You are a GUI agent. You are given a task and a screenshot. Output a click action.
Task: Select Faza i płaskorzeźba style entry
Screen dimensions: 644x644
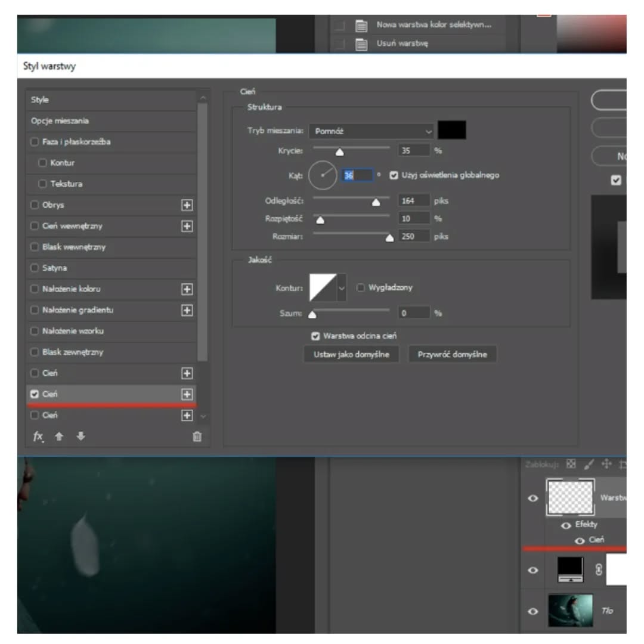coord(76,142)
